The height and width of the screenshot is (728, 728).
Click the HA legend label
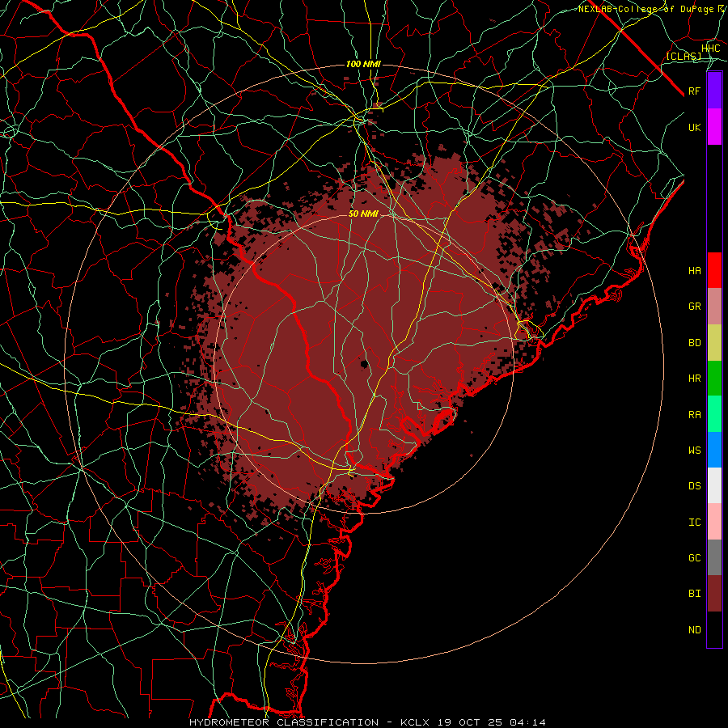coord(694,271)
